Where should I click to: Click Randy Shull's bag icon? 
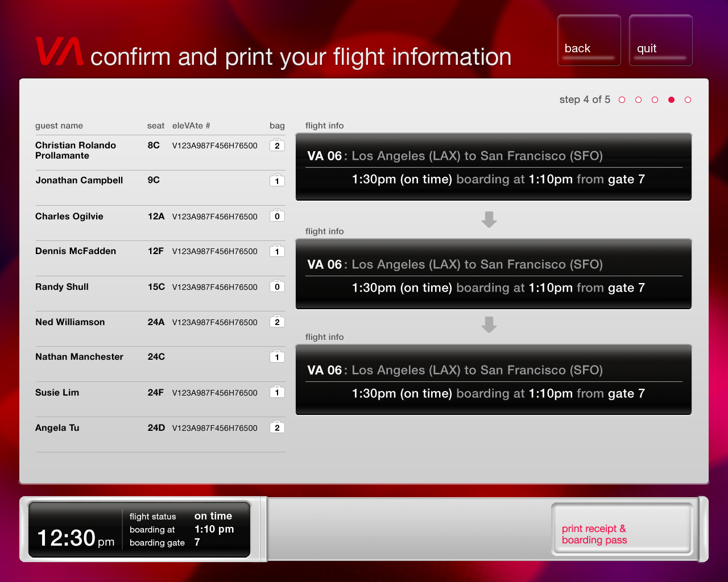pos(277,286)
